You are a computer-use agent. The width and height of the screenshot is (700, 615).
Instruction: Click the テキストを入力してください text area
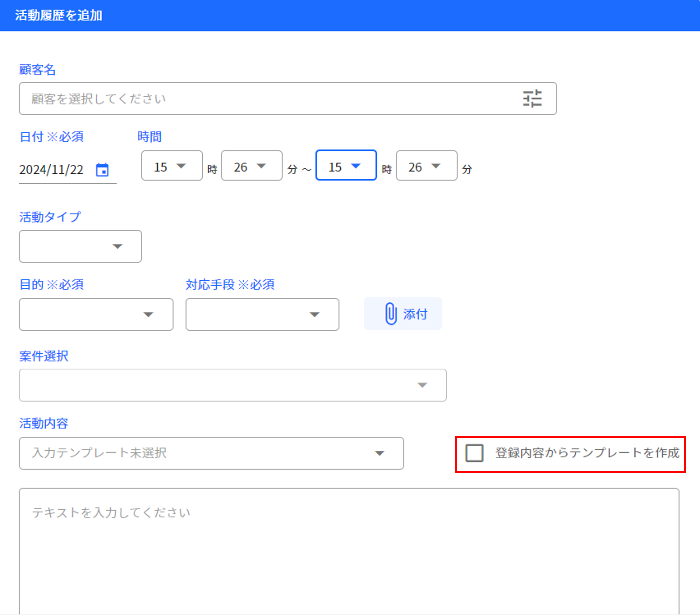tap(349, 551)
